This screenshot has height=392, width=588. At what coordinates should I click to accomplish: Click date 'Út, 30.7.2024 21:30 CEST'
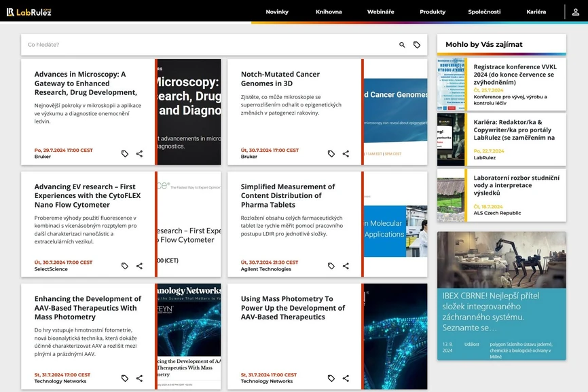[x=270, y=262]
